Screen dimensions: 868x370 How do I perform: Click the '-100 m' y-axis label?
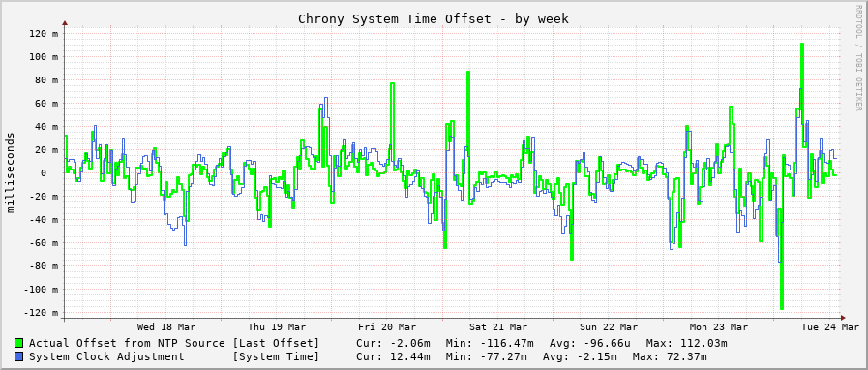coord(41,290)
